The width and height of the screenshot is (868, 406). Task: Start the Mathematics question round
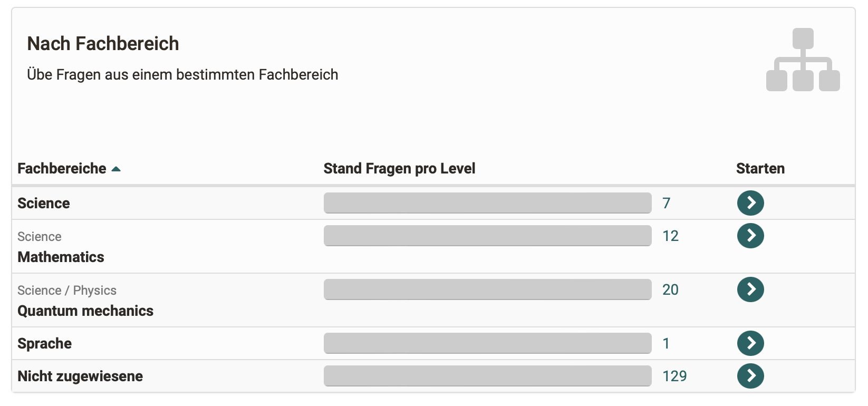tap(750, 236)
